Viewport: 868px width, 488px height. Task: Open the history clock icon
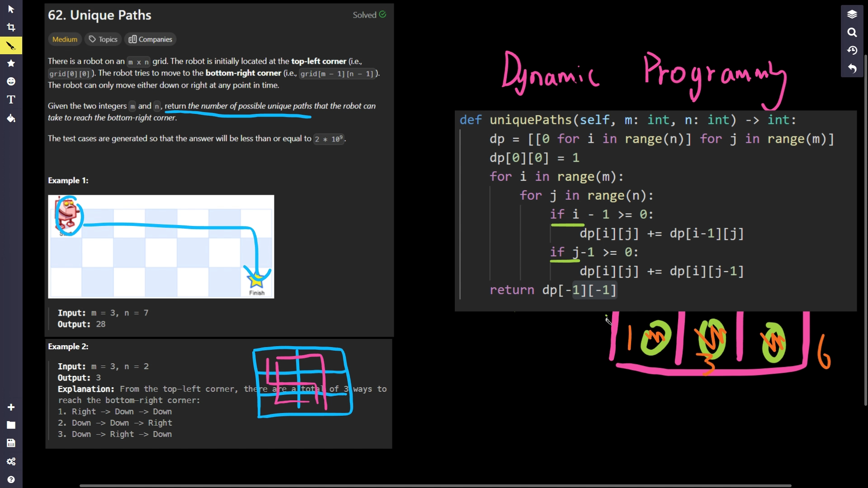(852, 50)
